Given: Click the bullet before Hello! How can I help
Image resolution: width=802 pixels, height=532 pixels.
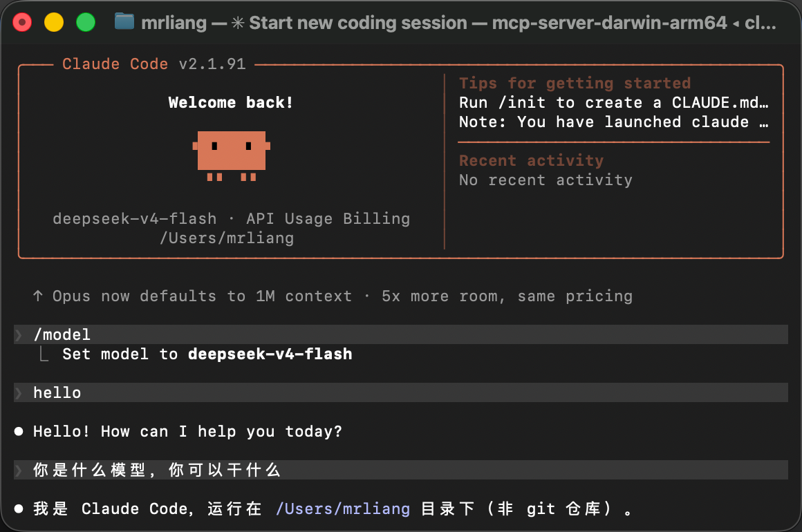Looking at the screenshot, I should pyautogui.click(x=19, y=431).
